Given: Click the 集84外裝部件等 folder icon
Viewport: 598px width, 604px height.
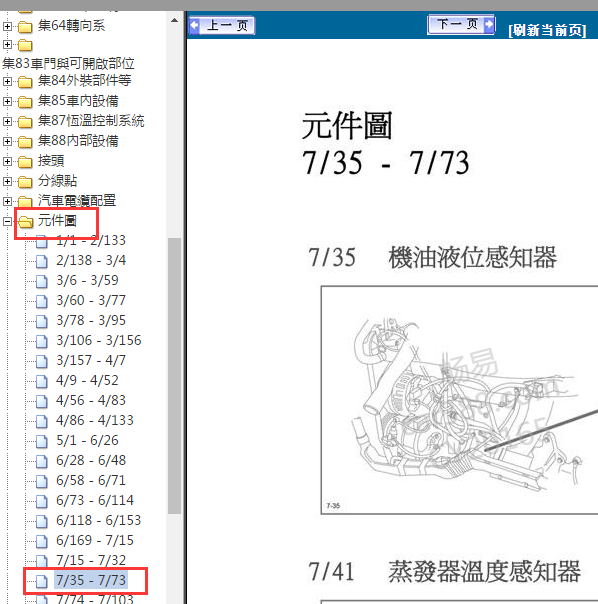Looking at the screenshot, I should (x=25, y=82).
